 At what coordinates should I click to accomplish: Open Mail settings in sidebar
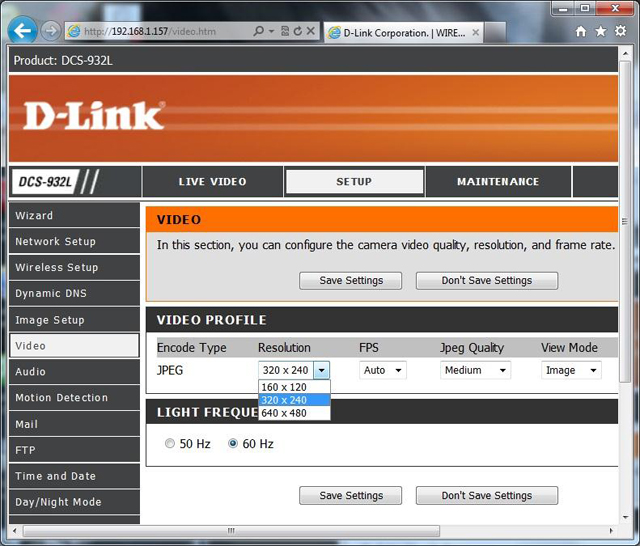click(x=74, y=424)
